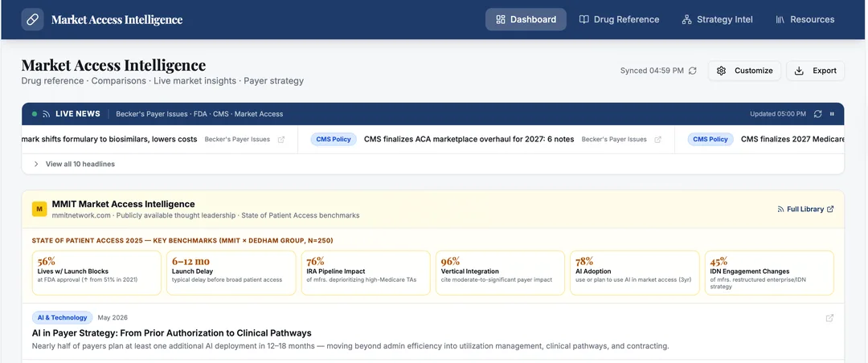The height and width of the screenshot is (363, 868).
Task: Select the 76% IRA Pipeline Impact card
Action: 366,273
